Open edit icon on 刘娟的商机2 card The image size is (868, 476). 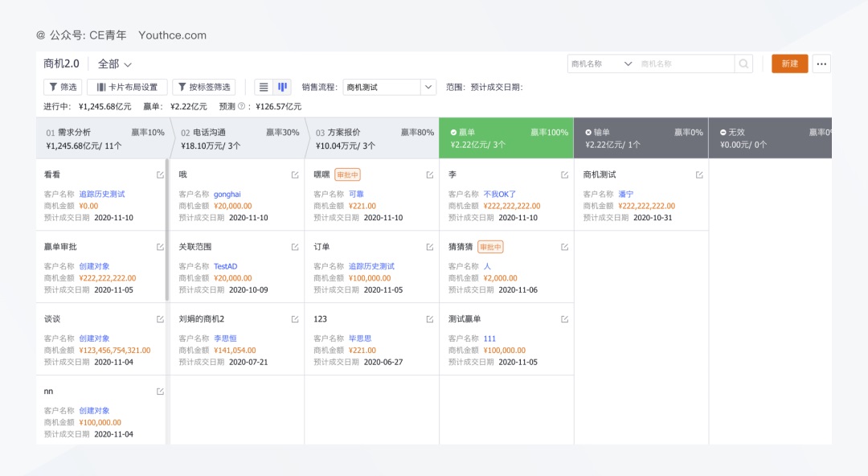(x=295, y=319)
